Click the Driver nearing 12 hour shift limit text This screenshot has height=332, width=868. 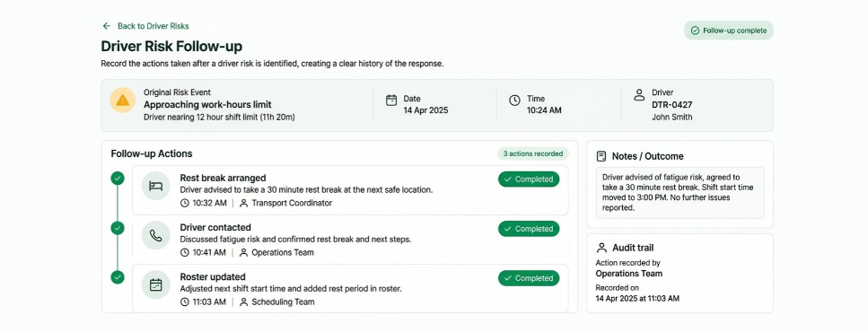pos(219,117)
